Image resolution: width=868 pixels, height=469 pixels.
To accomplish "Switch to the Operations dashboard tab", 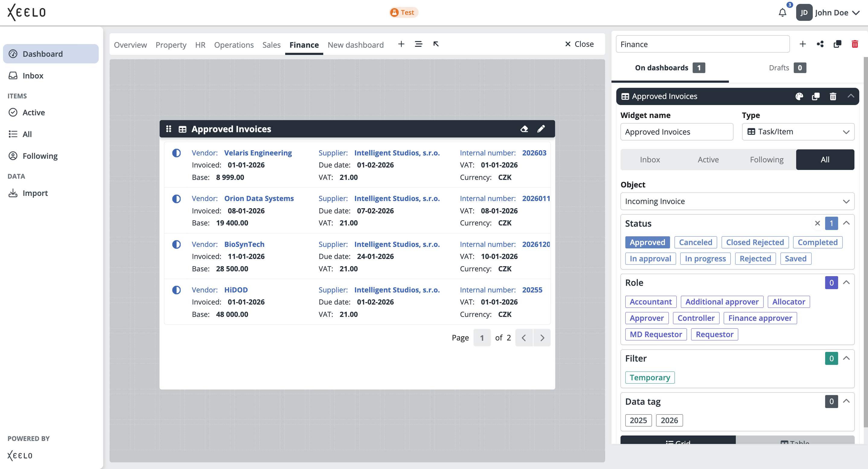I will point(234,45).
